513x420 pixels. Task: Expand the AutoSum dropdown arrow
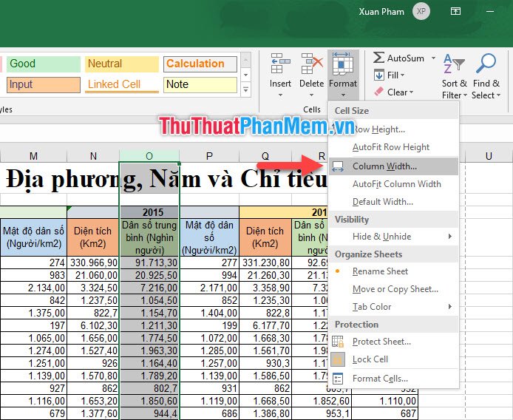click(x=433, y=58)
